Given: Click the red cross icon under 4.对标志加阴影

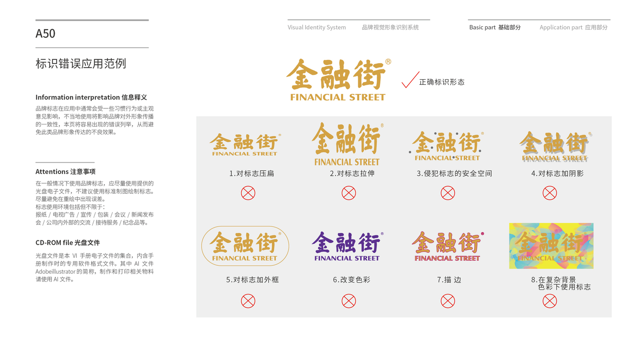Looking at the screenshot, I should click(550, 193).
